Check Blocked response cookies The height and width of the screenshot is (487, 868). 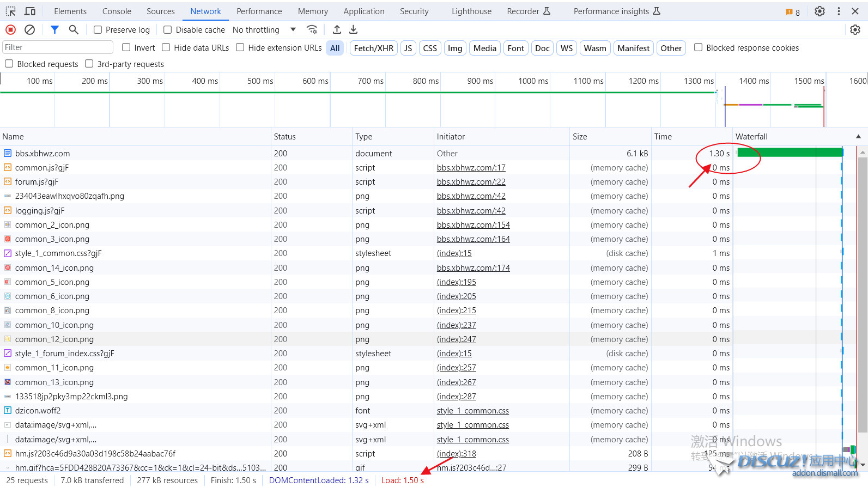pyautogui.click(x=698, y=47)
